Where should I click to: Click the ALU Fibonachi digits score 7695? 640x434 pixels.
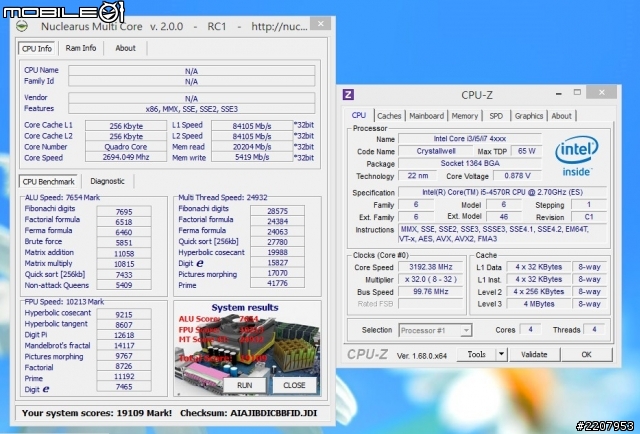(124, 211)
